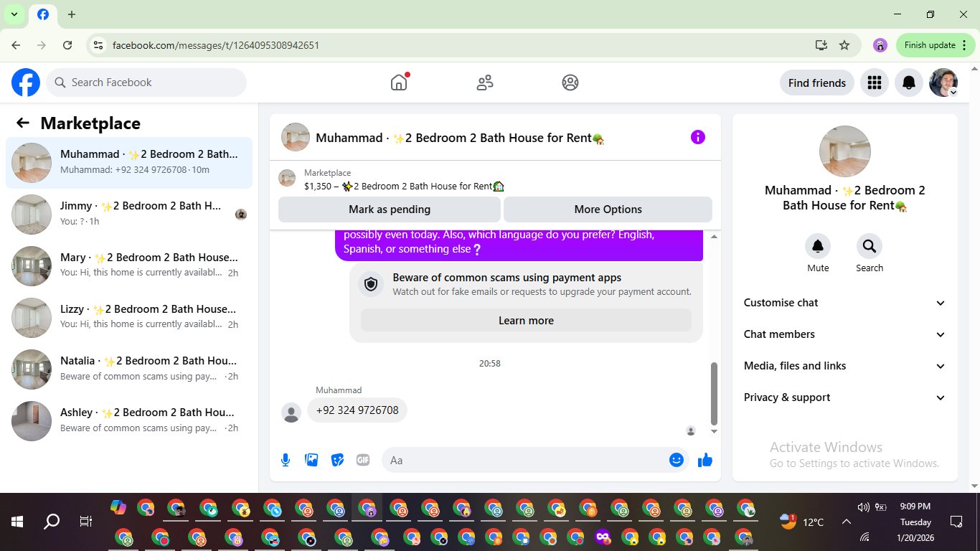Expand the Customise chat section

click(x=845, y=303)
